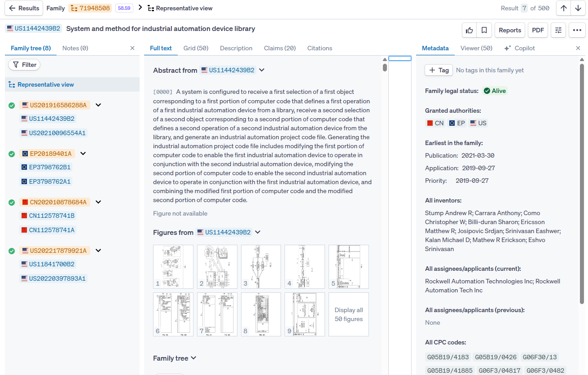Open the Copilot tab

tap(519, 48)
